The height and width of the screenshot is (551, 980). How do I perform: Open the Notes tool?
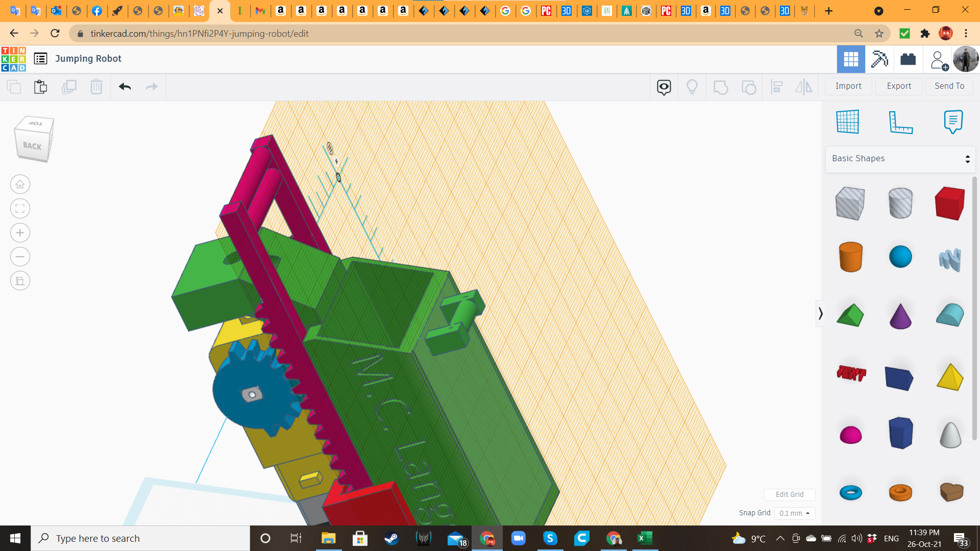[x=953, y=122]
